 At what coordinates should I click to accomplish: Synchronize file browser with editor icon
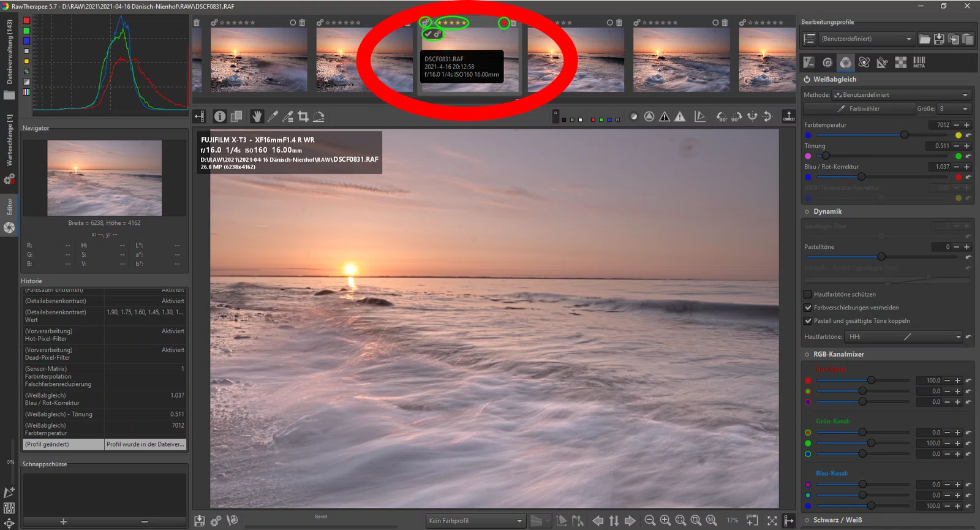[x=614, y=521]
